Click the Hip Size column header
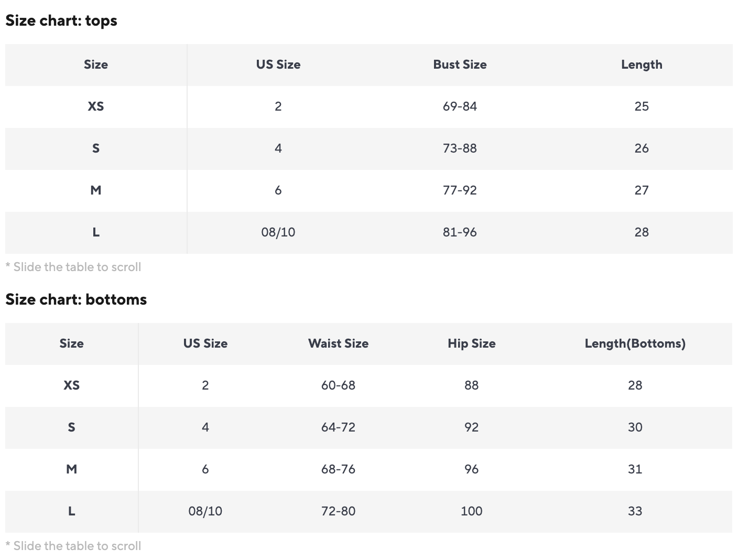 (471, 343)
